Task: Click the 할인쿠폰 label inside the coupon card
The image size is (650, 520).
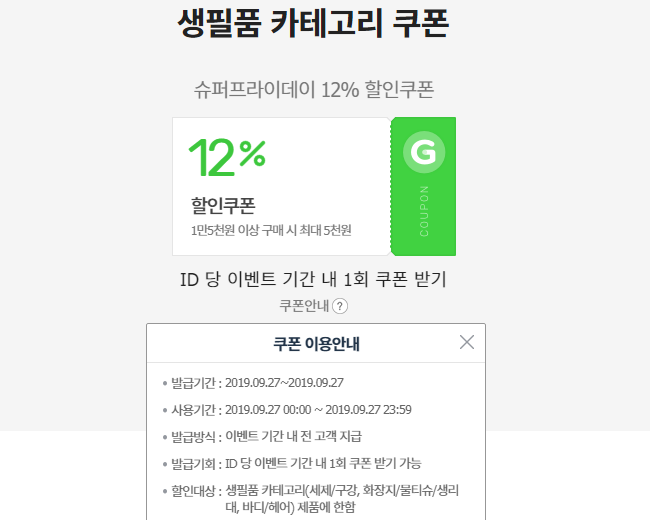Action: 223,206
